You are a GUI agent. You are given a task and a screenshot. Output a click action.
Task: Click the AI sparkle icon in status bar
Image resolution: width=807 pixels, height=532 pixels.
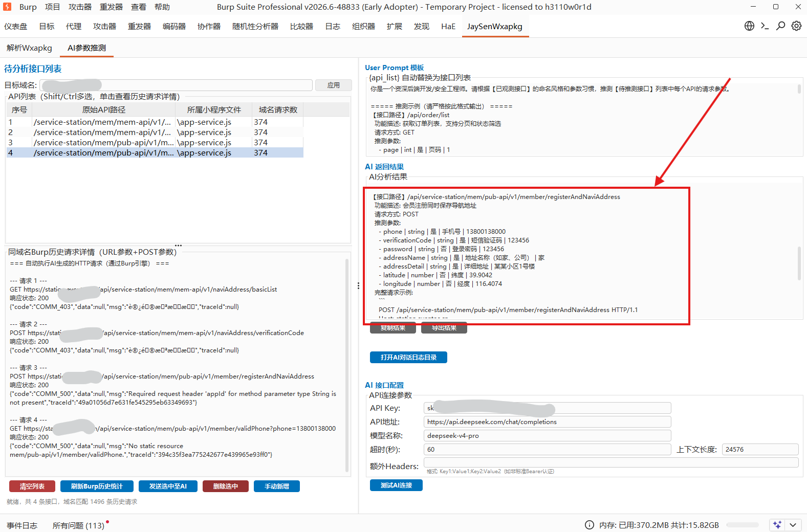777,525
